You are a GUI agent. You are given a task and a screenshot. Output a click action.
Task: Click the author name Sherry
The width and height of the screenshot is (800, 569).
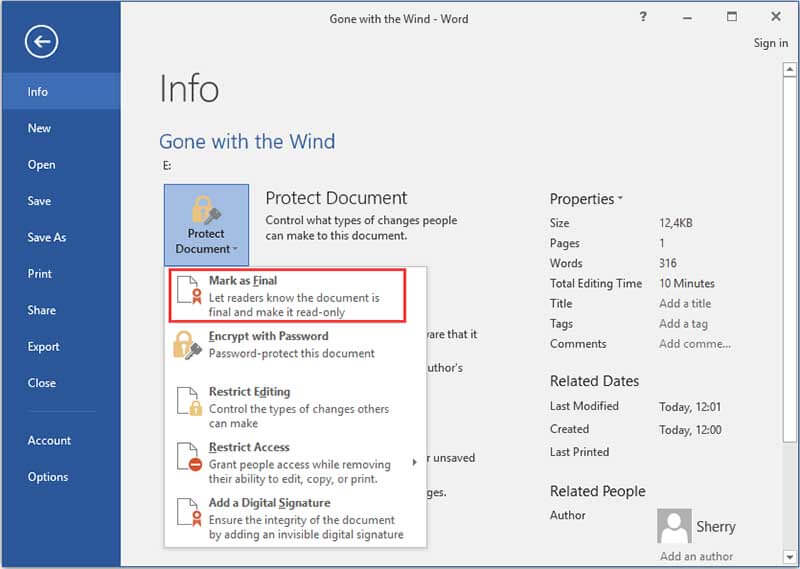[x=716, y=526]
